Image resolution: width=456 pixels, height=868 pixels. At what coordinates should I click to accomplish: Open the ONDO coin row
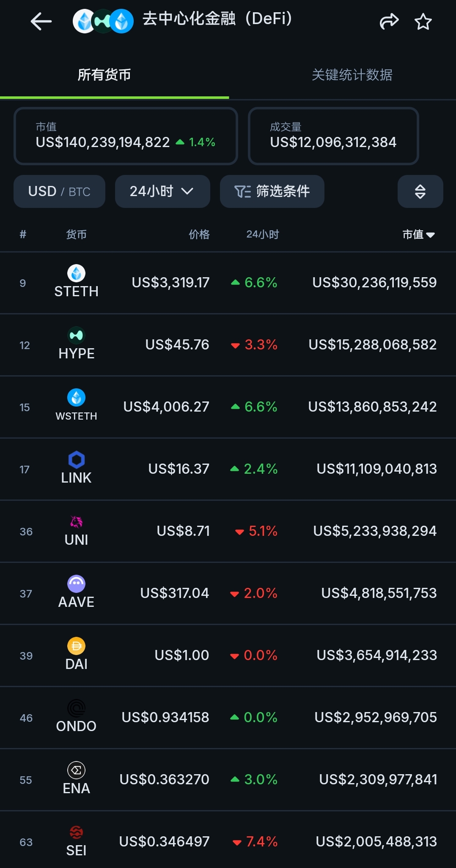pyautogui.click(x=228, y=718)
